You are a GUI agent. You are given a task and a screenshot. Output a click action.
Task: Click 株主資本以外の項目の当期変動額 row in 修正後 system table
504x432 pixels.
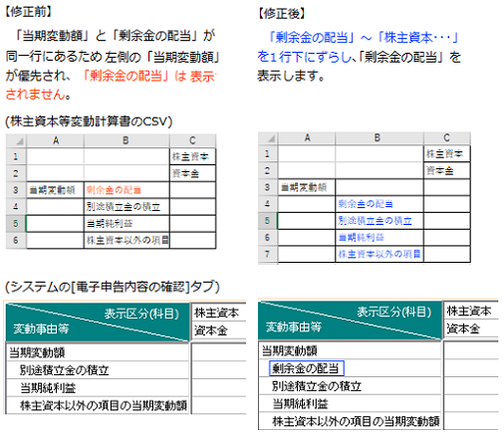350,421
